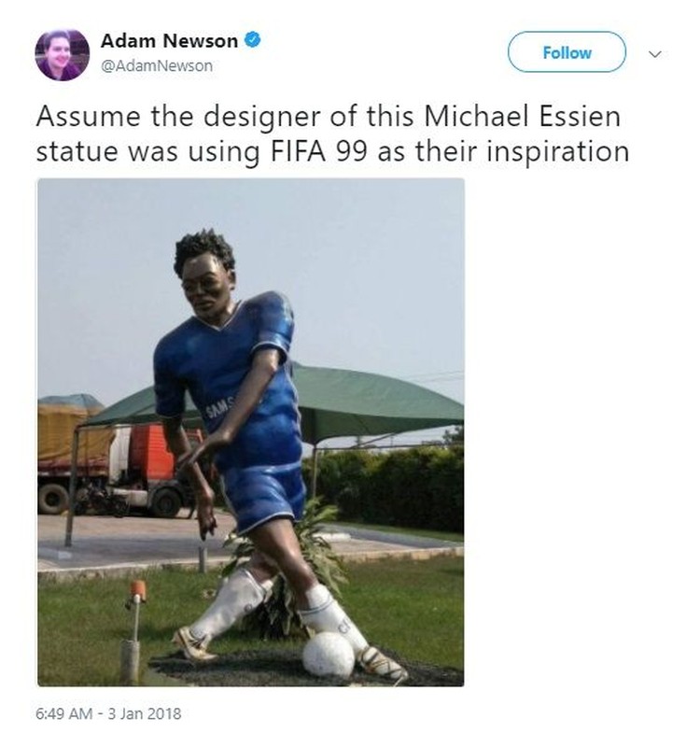
Task: Click the white football in the photo
Action: tap(328, 655)
